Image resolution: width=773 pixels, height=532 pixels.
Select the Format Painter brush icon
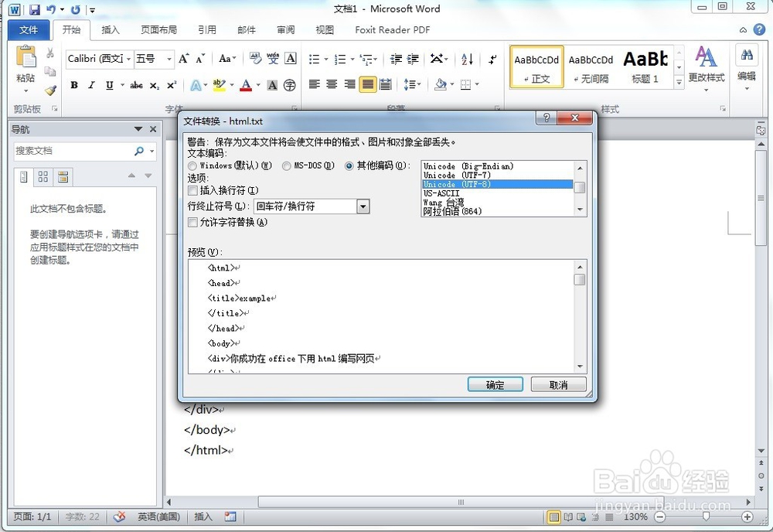click(x=50, y=90)
